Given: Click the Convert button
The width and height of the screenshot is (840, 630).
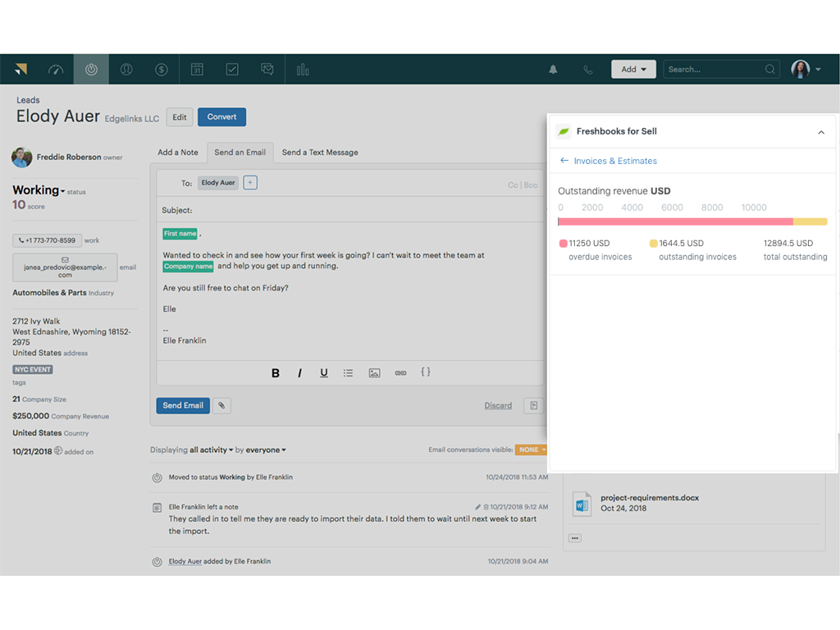Looking at the screenshot, I should pyautogui.click(x=221, y=117).
